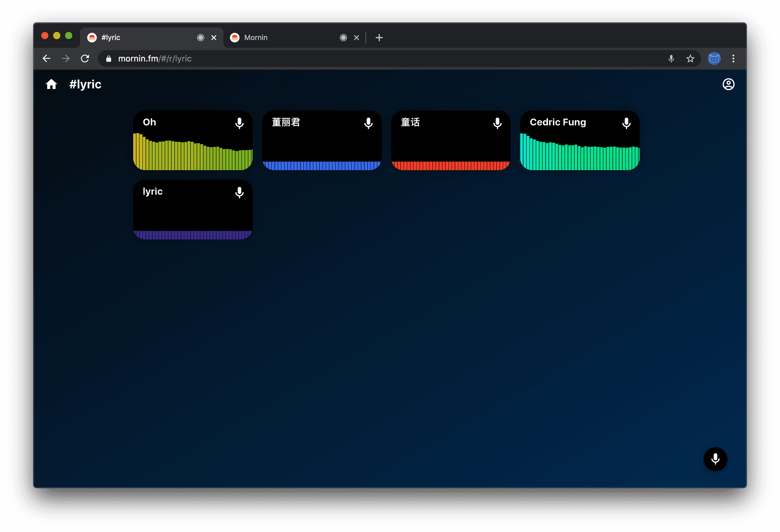This screenshot has height=532, width=780.
Task: Open the Chrome profile avatar
Action: [714, 59]
